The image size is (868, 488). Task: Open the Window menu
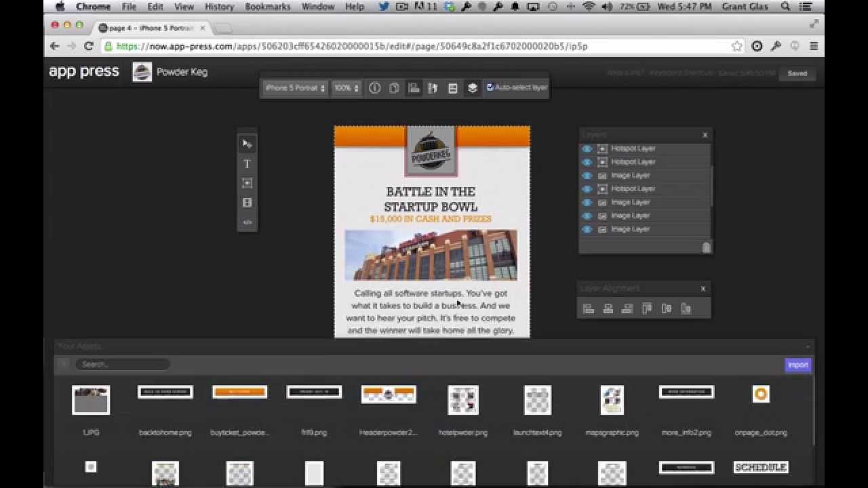(317, 7)
